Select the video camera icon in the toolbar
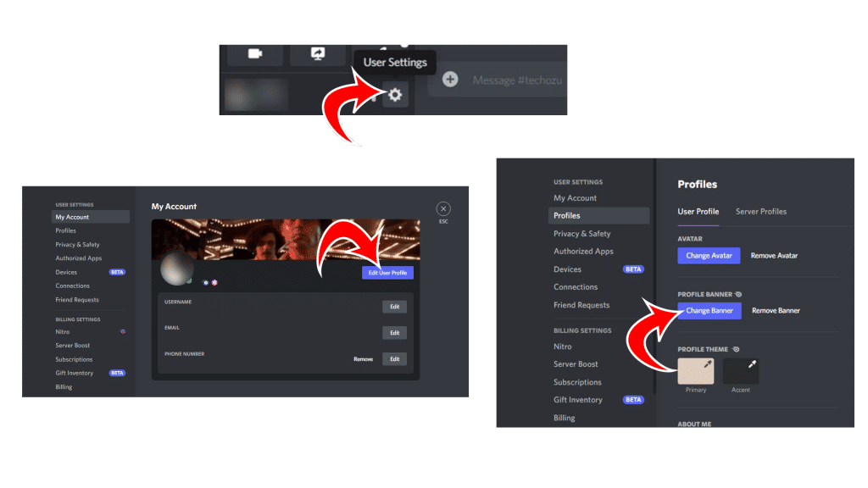This screenshot has width=868, height=488. click(x=255, y=54)
